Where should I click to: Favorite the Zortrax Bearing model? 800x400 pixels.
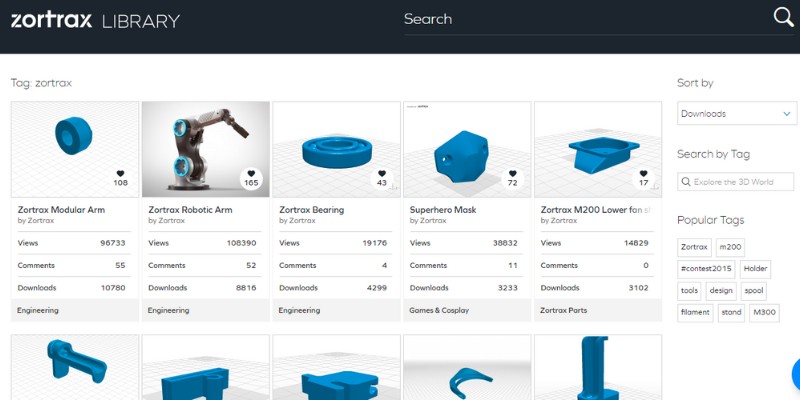point(382,176)
